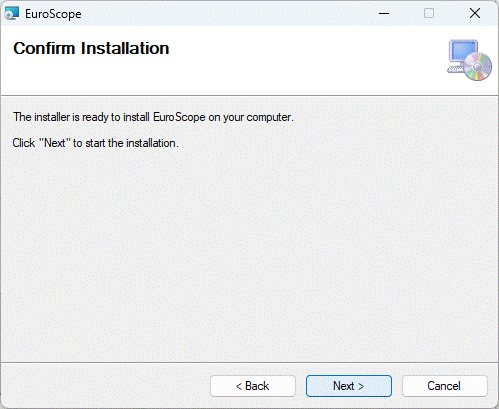Click the bottom button bar left of Back

coord(105,386)
